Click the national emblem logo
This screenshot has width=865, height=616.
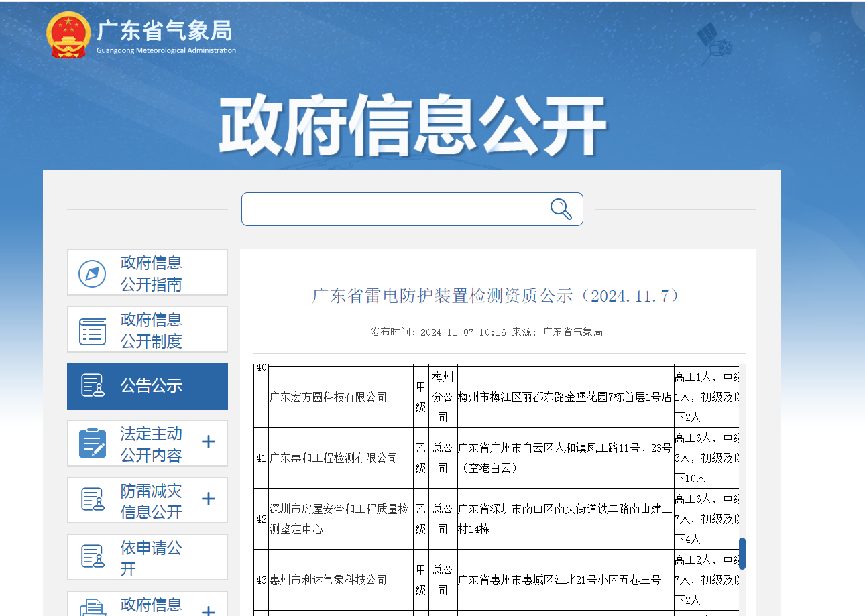tap(68, 36)
